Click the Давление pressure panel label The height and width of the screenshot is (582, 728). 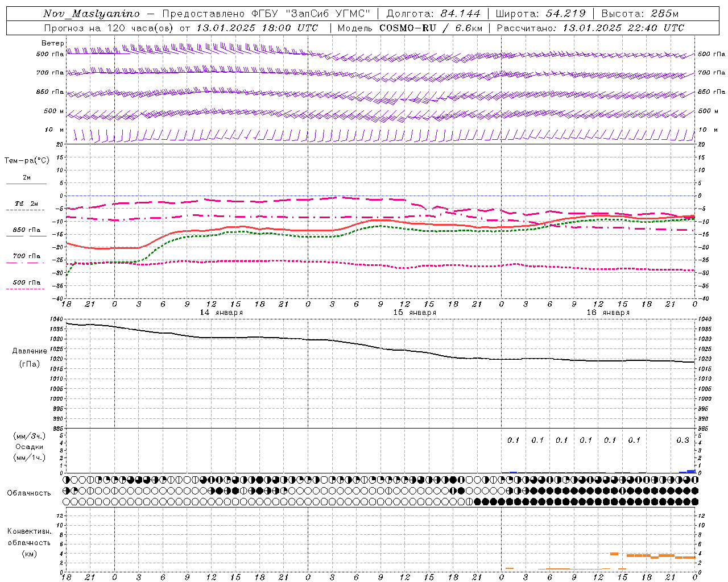[30, 351]
